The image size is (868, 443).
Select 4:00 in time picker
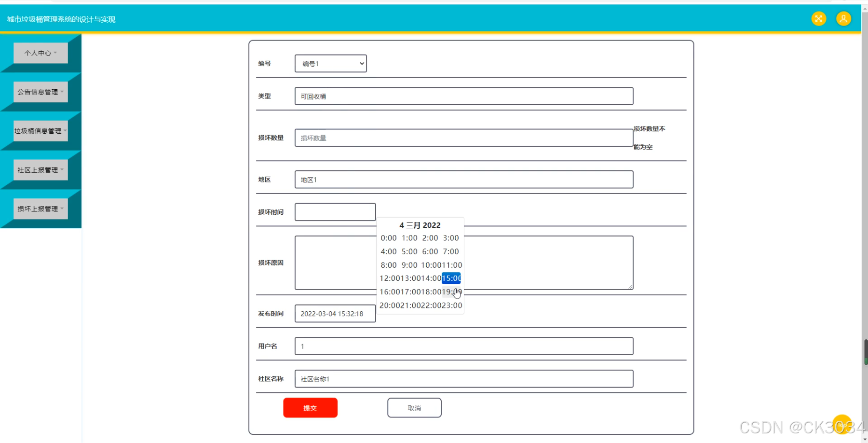(x=389, y=251)
